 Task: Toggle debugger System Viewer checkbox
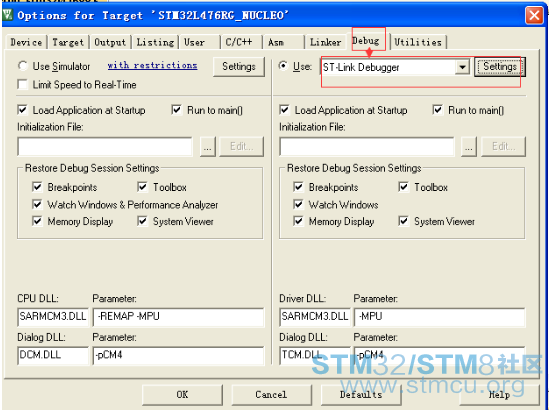coord(403,221)
